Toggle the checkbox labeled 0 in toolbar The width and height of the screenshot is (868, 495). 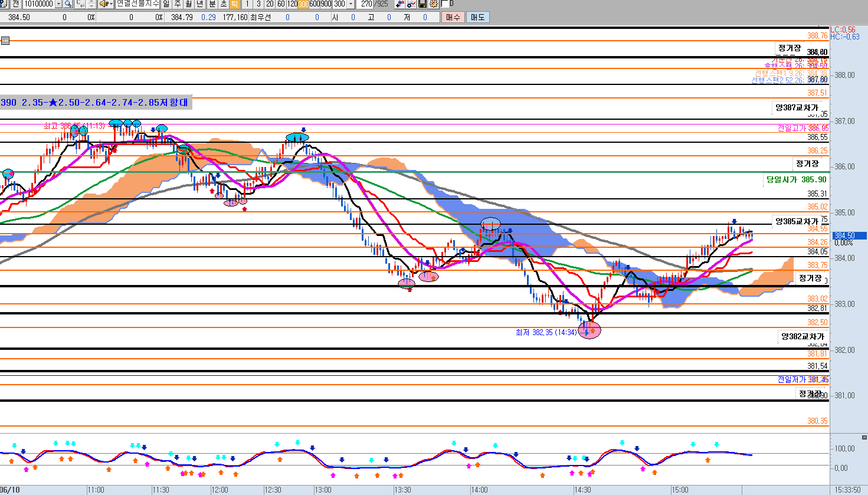[445, 4]
